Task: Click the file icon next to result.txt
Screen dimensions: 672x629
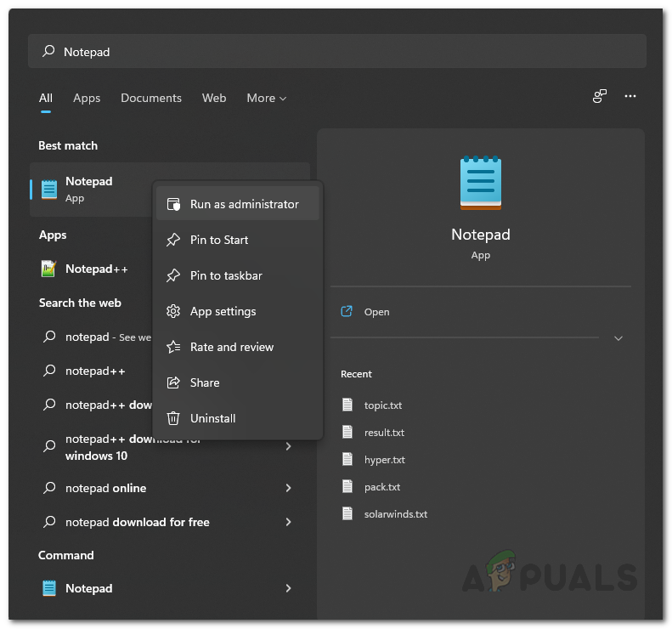Action: tap(347, 432)
